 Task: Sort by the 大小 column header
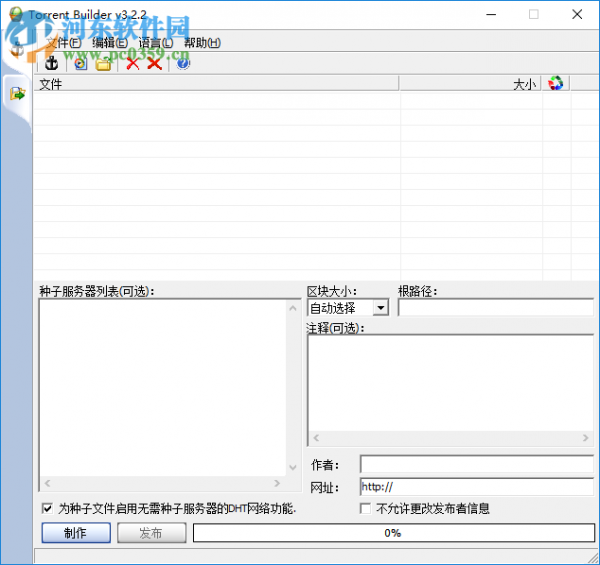[470, 83]
